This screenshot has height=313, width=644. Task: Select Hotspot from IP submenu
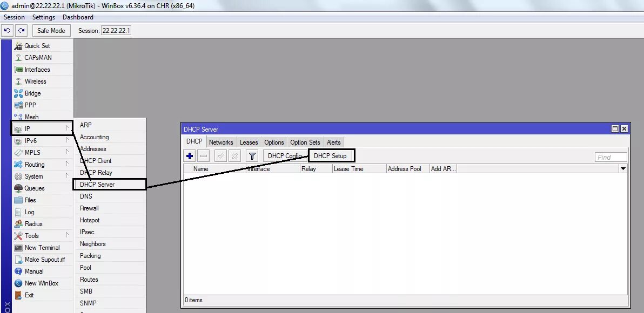tap(90, 220)
